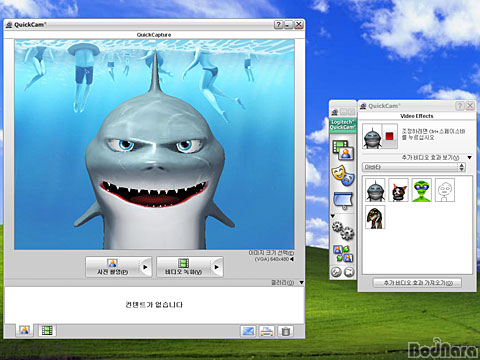Click the email icon in gallery toolbar

[248, 331]
